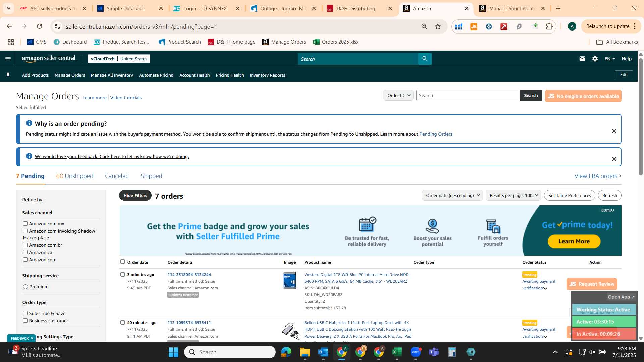Image resolution: width=644 pixels, height=362 pixels.
Task: Tick the select-all orders header checkbox
Action: (122, 262)
